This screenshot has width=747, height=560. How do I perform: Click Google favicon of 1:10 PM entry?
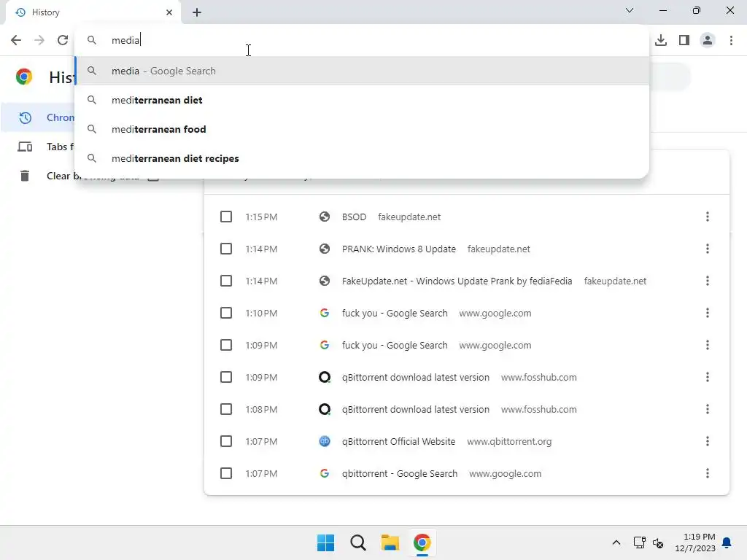point(325,313)
